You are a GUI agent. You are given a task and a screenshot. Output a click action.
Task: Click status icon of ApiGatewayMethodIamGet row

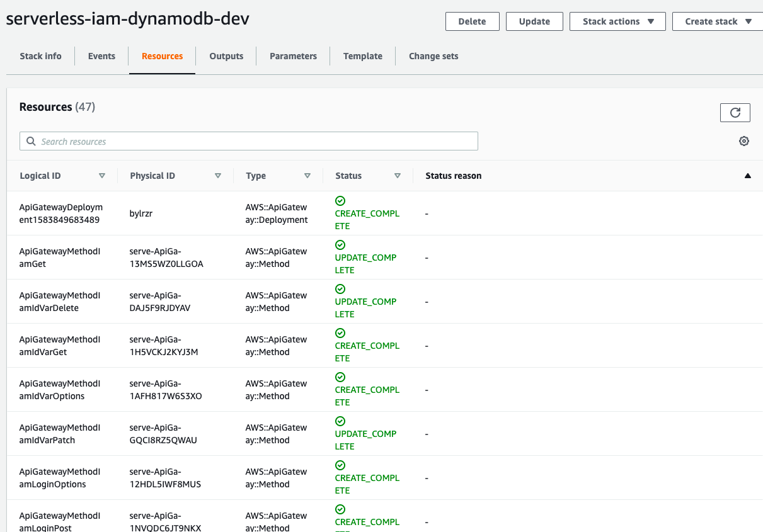340,245
